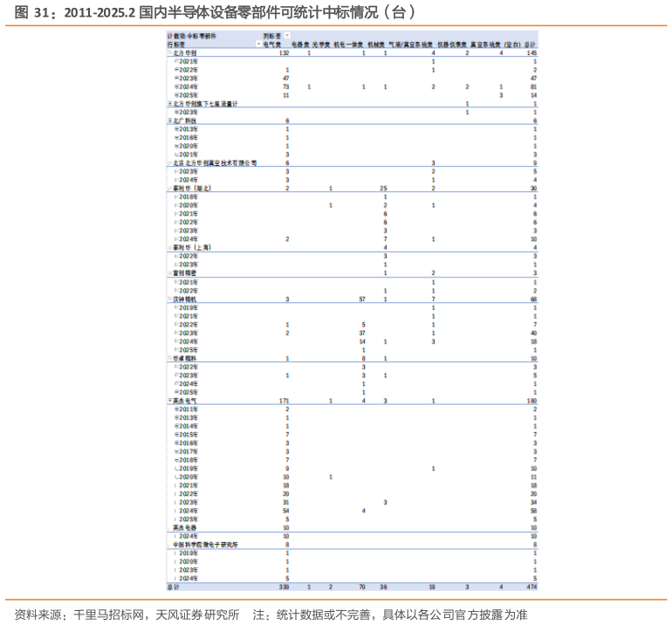Collapse the 北广科技 row group

point(169,120)
